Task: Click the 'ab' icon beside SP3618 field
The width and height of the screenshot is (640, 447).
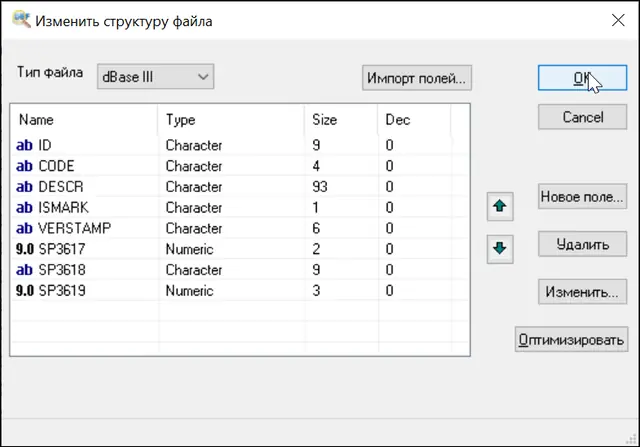Action: pyautogui.click(x=24, y=270)
